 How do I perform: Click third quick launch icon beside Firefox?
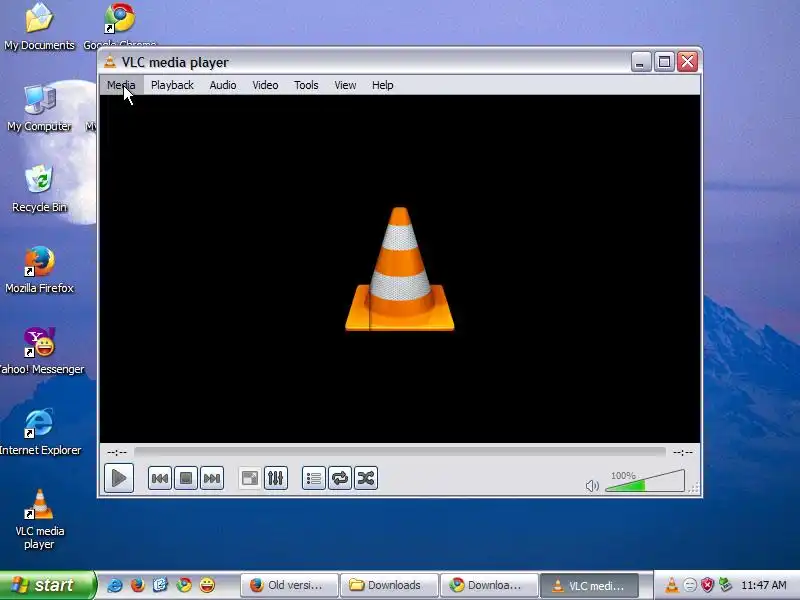click(x=161, y=585)
